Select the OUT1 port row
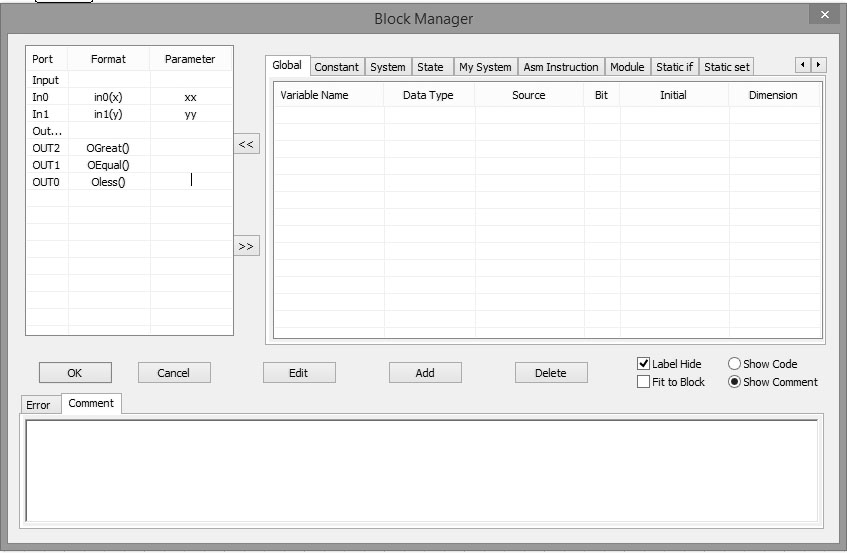The height and width of the screenshot is (553, 847). [129, 165]
